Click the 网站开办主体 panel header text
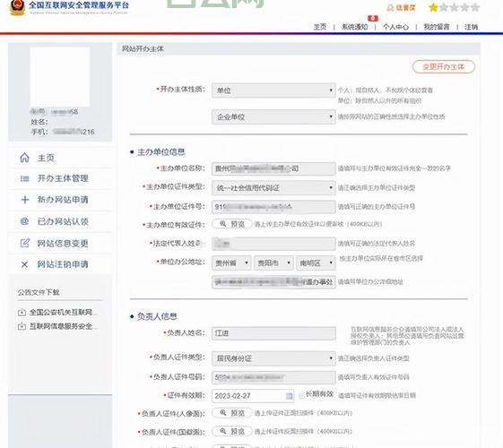The image size is (503, 448). point(143,49)
